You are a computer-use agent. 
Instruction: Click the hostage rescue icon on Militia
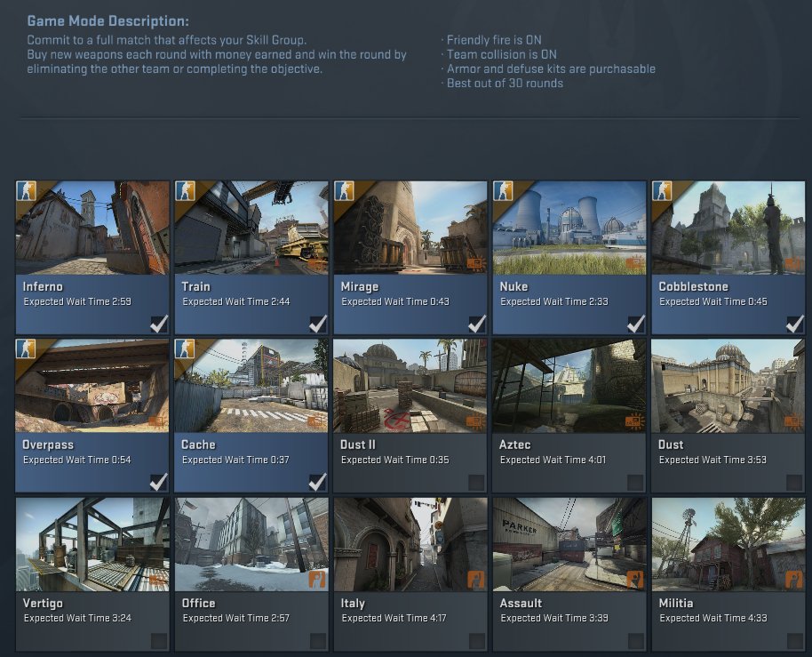(x=794, y=580)
